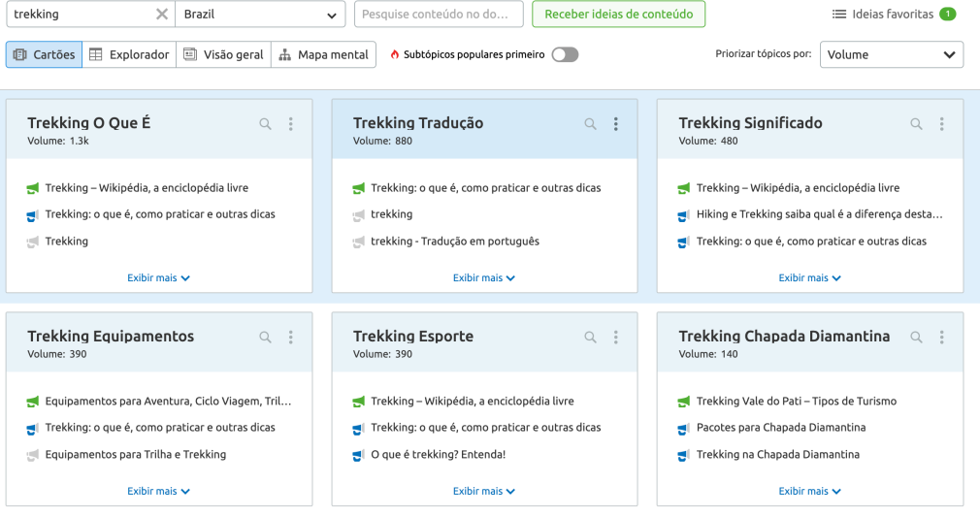This screenshot has height=517, width=980.
Task: Click gray megaphone beside 'Trekking' in O Que É card
Action: 32,242
